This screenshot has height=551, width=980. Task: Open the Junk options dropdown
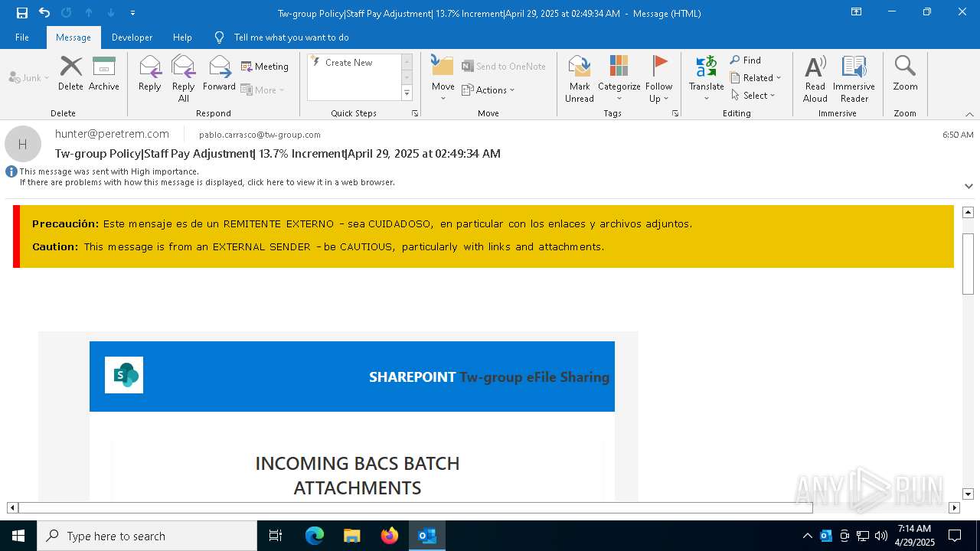coord(29,77)
